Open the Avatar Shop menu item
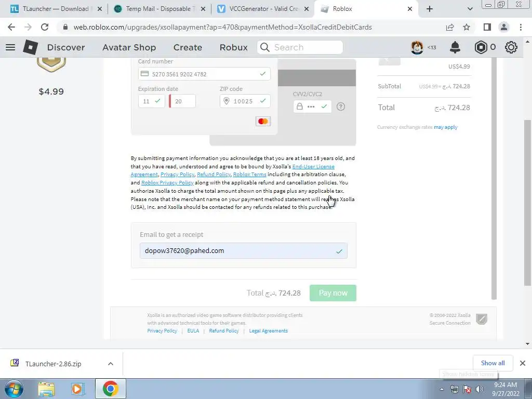This screenshot has height=399, width=532. click(x=129, y=47)
